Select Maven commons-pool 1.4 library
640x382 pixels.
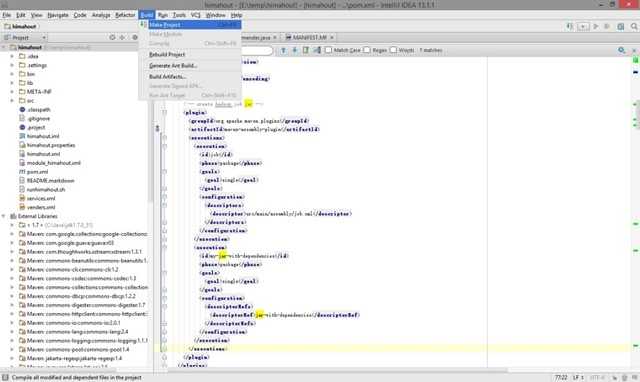78,349
